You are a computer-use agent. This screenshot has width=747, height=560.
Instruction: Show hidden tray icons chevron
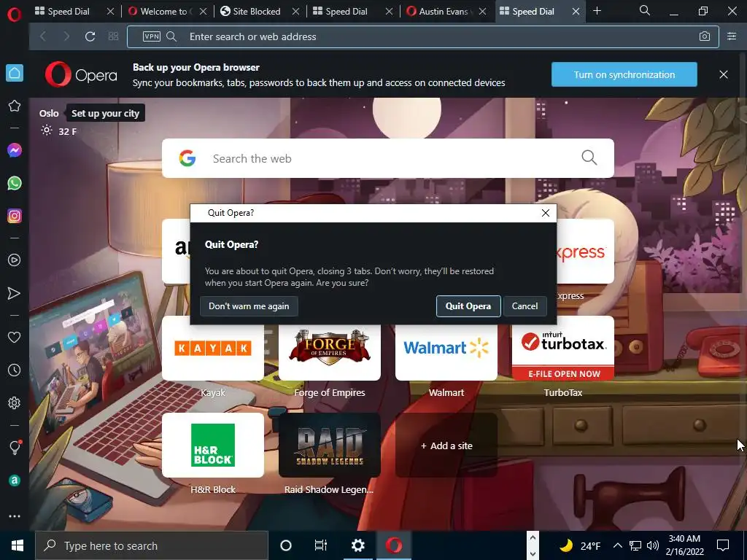[617, 545]
